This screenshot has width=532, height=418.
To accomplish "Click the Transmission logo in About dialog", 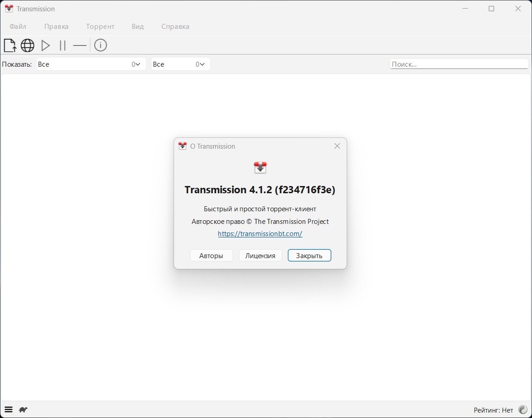I will pyautogui.click(x=260, y=168).
